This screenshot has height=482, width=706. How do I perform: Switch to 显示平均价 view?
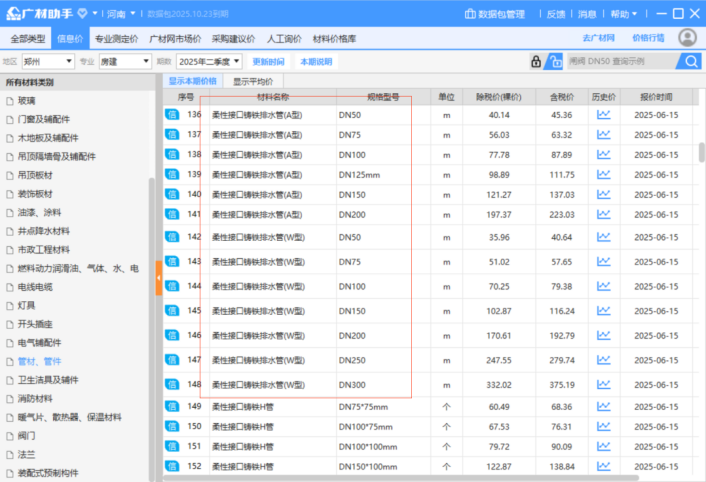254,81
